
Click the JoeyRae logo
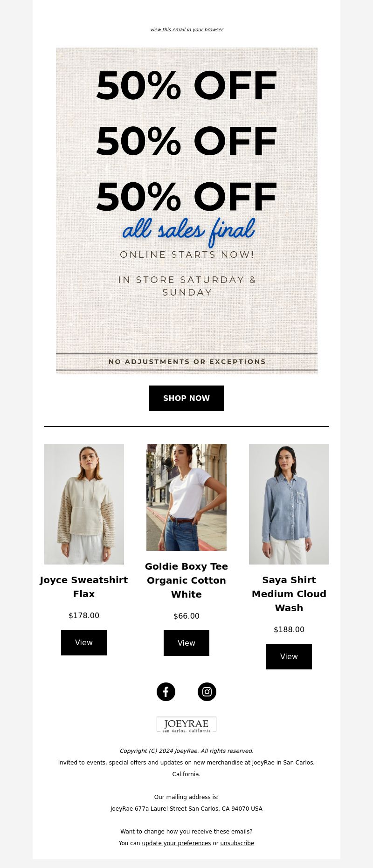pos(186,725)
